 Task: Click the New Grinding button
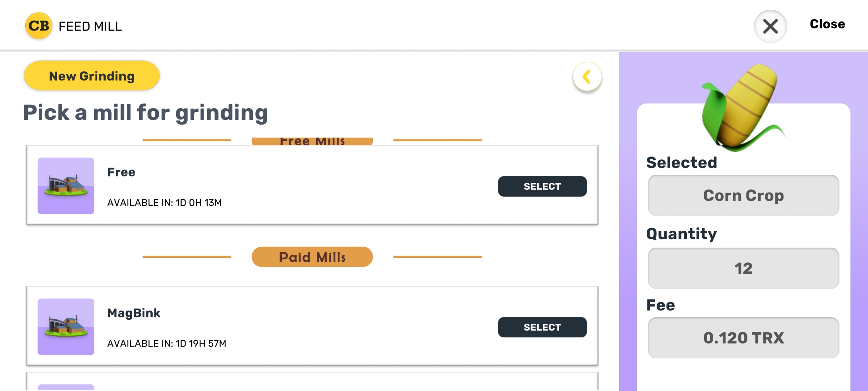coord(92,76)
